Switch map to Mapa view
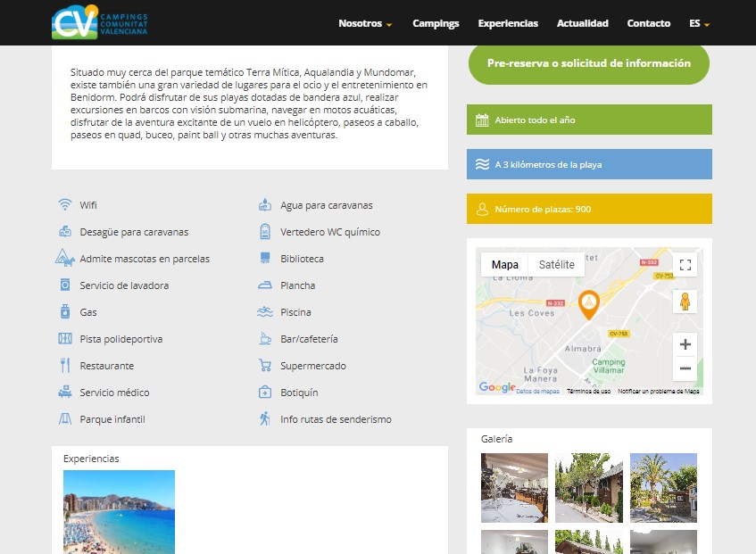The image size is (756, 554). [505, 264]
